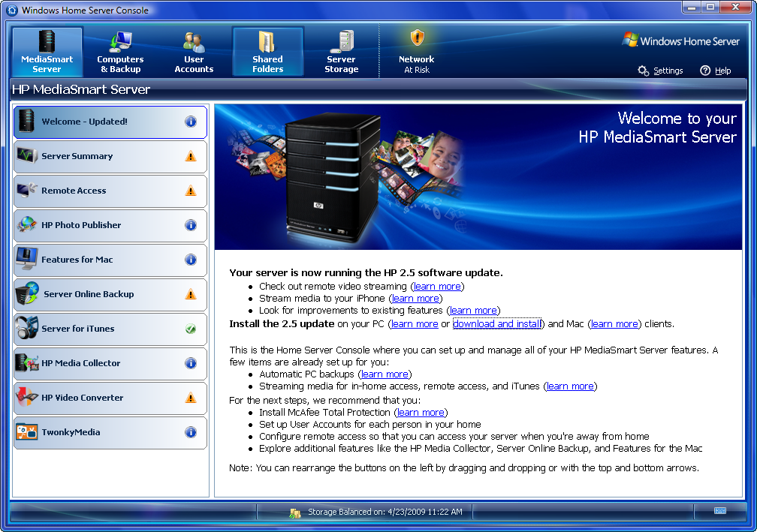
Task: Click Home Server Console title bar icon
Action: [11, 10]
